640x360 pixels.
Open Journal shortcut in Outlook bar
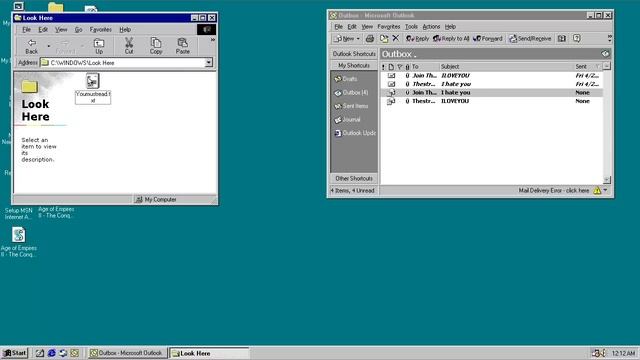[347, 120]
